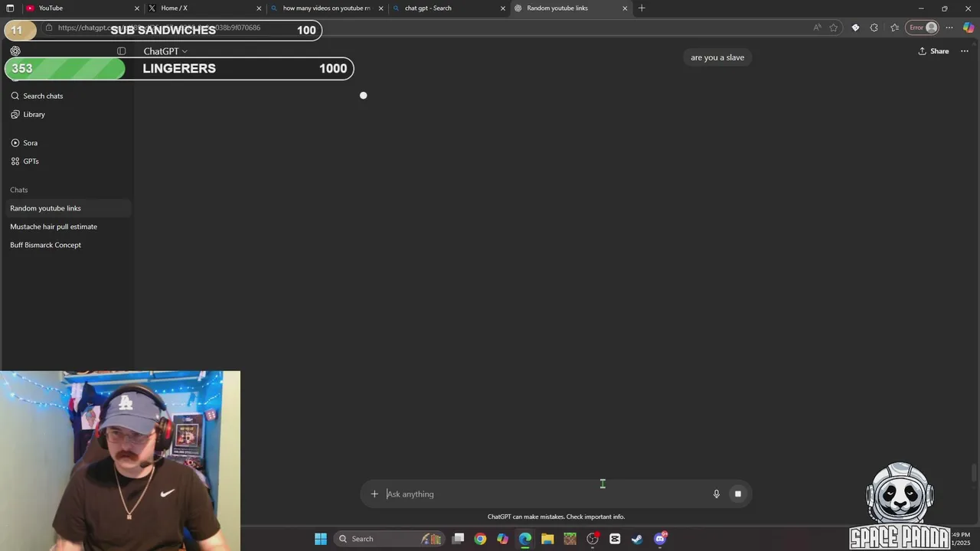The width and height of the screenshot is (980, 551).
Task: Click the taskbar Search box
Action: click(x=390, y=539)
